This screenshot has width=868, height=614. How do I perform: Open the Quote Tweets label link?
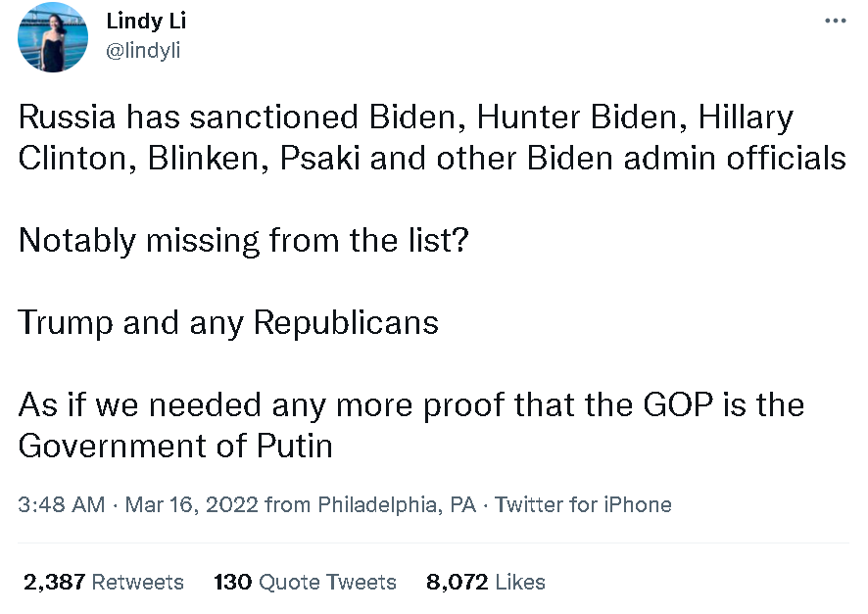point(327,582)
